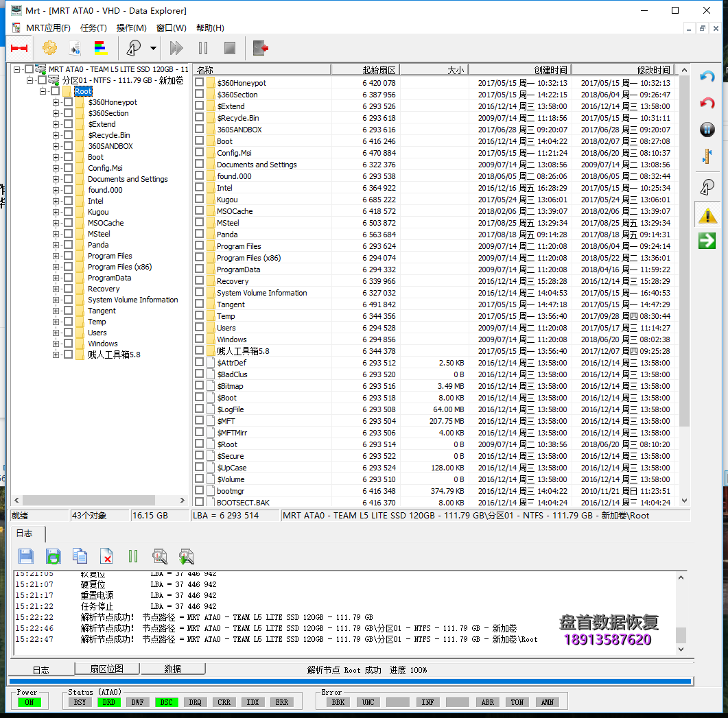Click the copy log entries icon
Screen dimensions: 728x718
coord(80,555)
